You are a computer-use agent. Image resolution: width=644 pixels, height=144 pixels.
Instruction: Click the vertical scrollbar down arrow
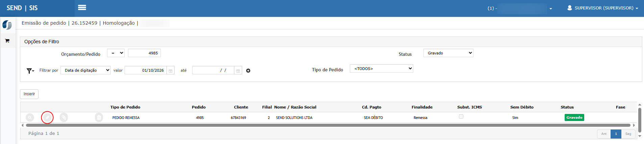coord(640,136)
